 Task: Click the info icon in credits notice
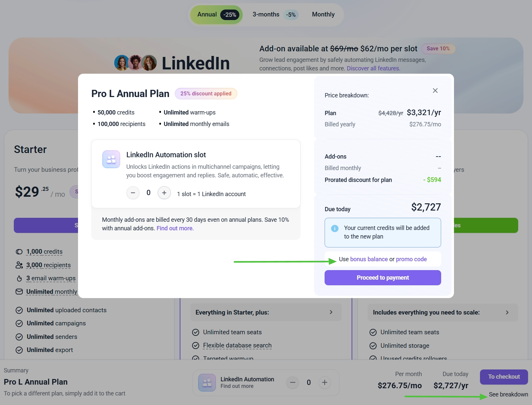[335, 228]
